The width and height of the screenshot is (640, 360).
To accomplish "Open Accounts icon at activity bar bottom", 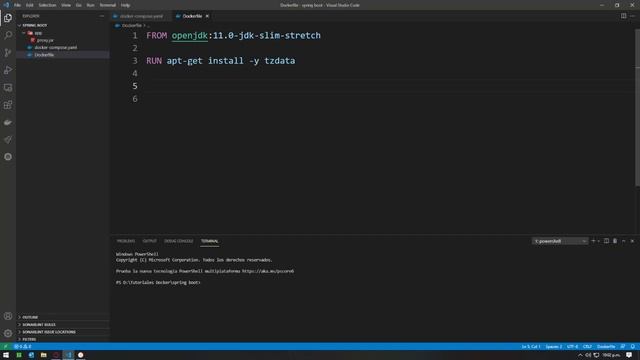I will [x=8, y=316].
